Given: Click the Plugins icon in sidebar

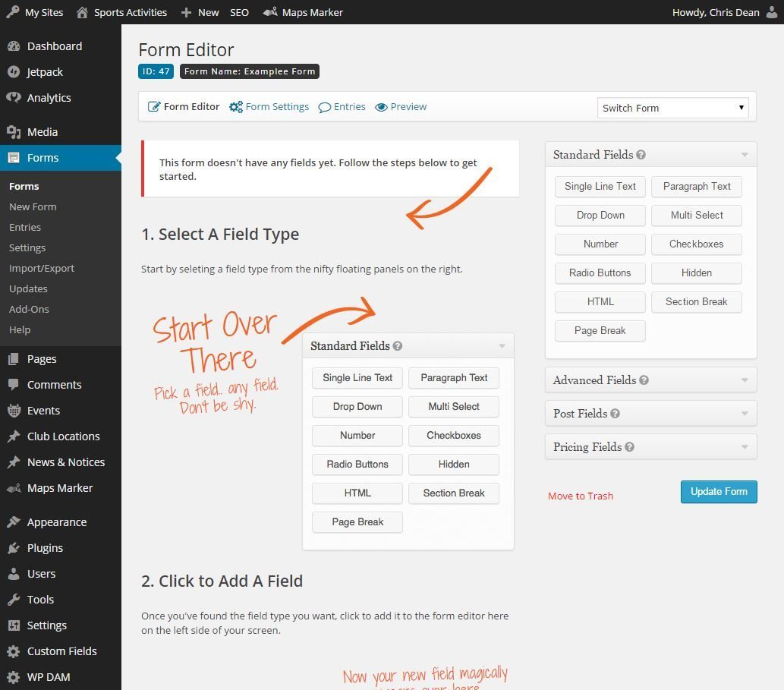Looking at the screenshot, I should (x=13, y=548).
